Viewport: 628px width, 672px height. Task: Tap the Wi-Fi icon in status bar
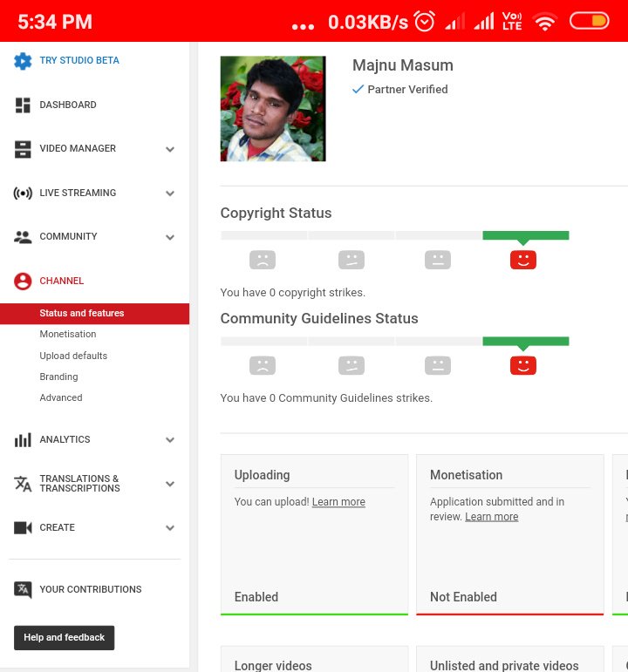[545, 22]
